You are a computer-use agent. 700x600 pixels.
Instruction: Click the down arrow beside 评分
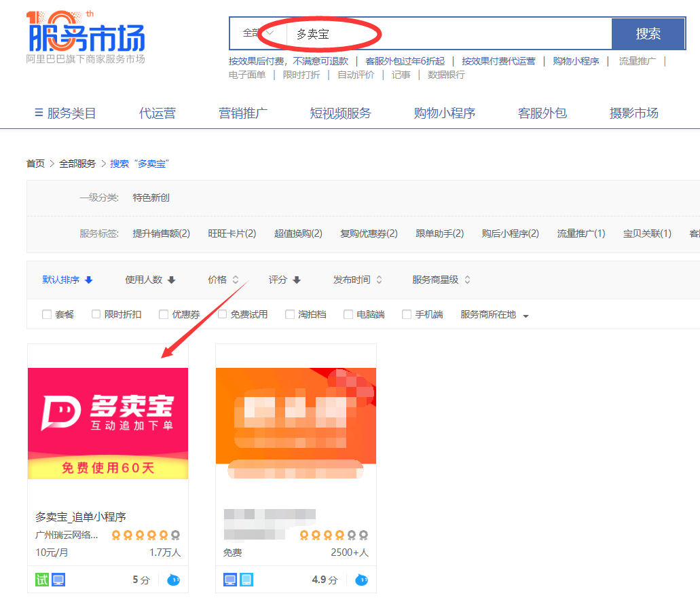(297, 280)
